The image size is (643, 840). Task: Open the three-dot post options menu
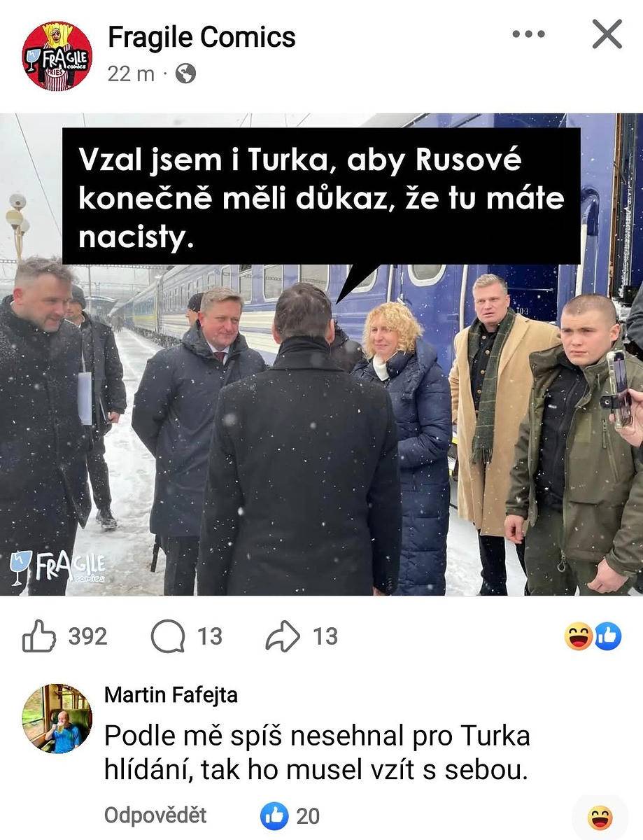tap(529, 34)
